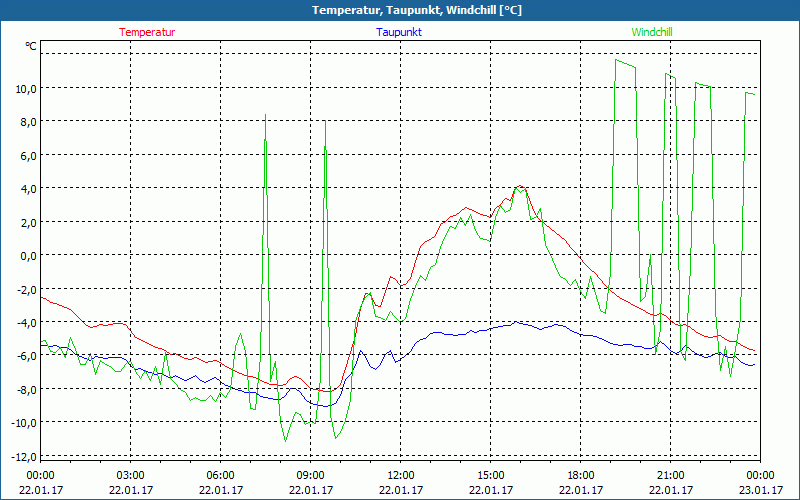
Task: Click the 06:00 time axis label
Action: point(220,476)
